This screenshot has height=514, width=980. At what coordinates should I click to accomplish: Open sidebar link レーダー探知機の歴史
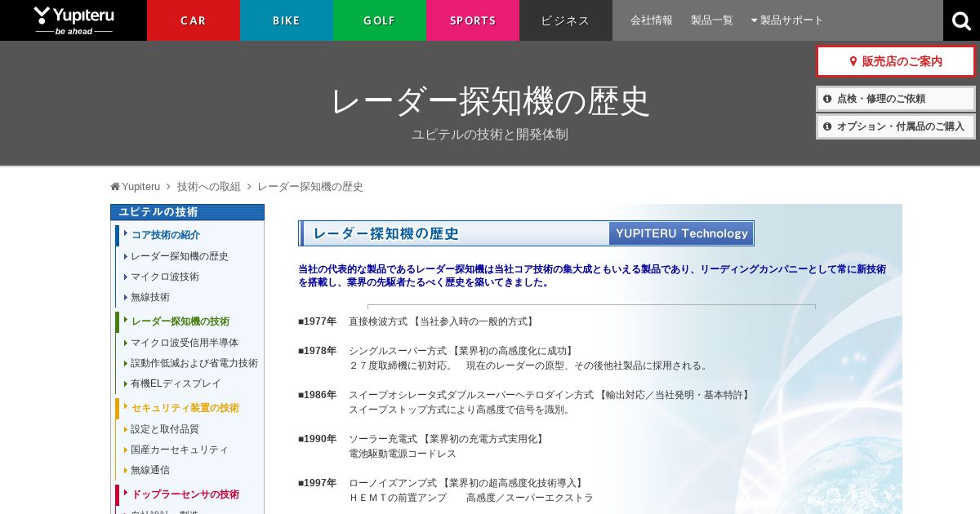[x=180, y=256]
